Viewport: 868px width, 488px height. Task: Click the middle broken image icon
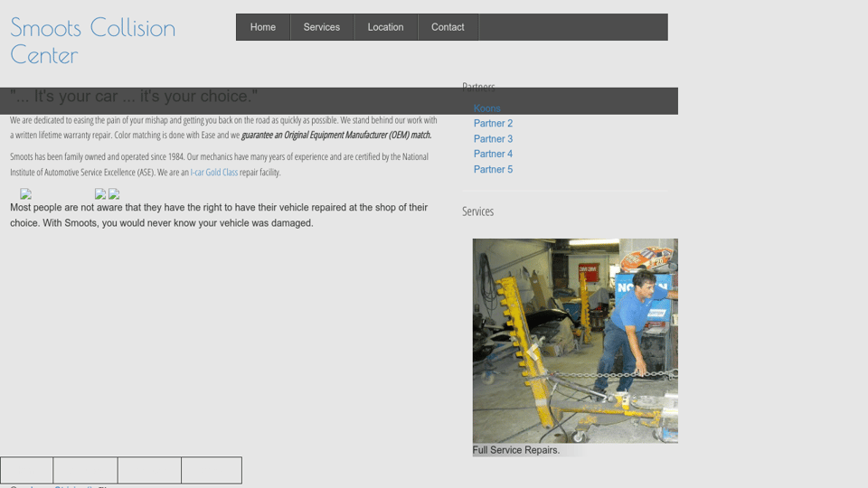(x=100, y=194)
